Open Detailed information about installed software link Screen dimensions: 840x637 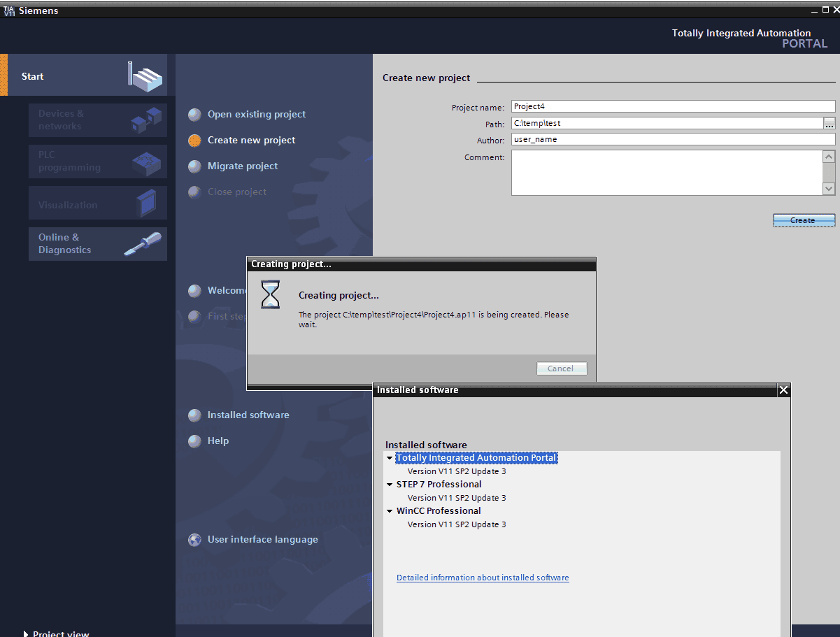tap(483, 578)
